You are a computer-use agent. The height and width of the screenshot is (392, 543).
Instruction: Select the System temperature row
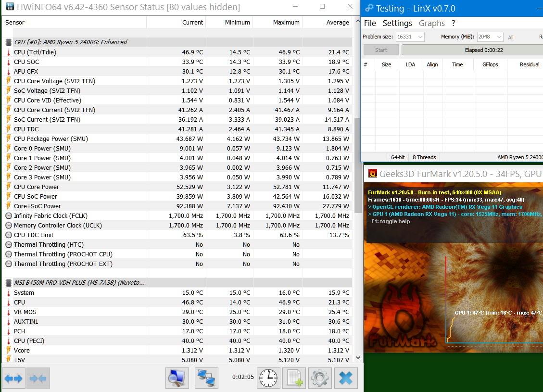point(177,292)
